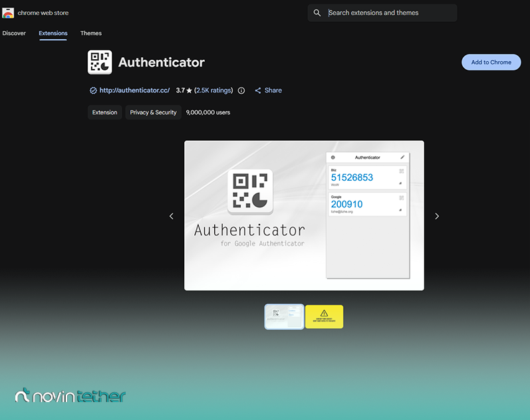Click the Chrome Web Store logo icon

tap(8, 13)
